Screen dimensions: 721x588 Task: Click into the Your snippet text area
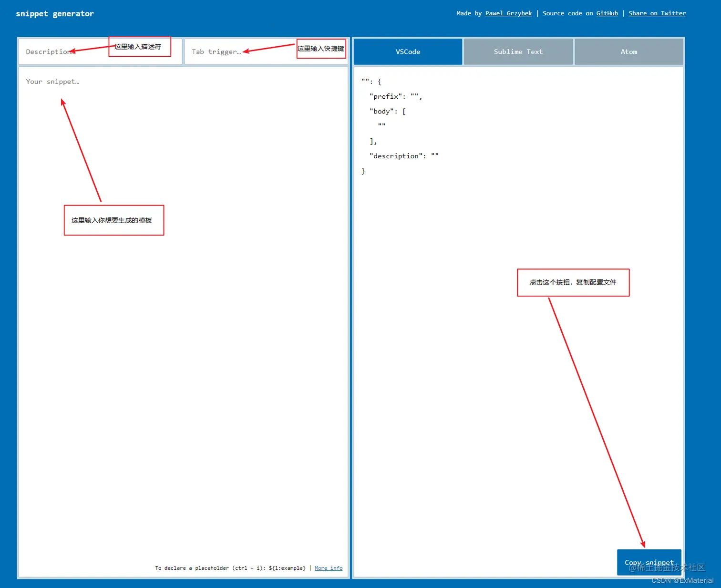(x=183, y=321)
